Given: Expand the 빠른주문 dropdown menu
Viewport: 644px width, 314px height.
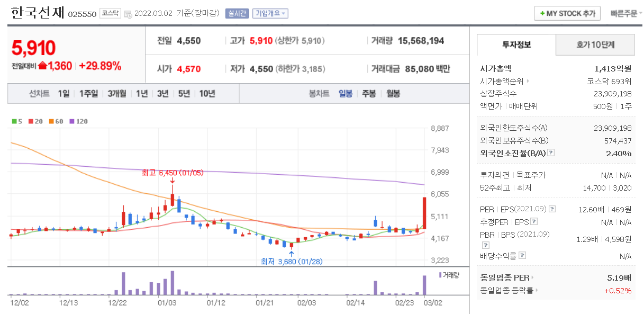Looking at the screenshot, I should pos(626,14).
